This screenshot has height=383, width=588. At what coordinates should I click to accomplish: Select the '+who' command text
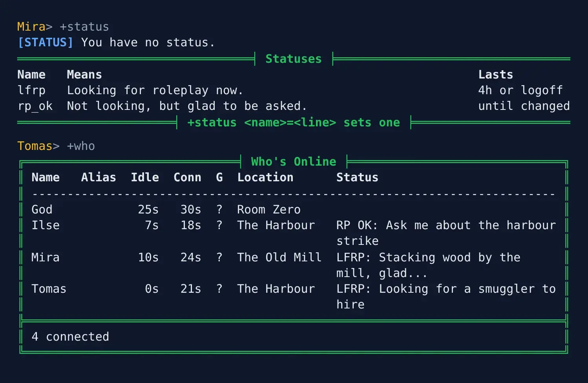pyautogui.click(x=81, y=146)
